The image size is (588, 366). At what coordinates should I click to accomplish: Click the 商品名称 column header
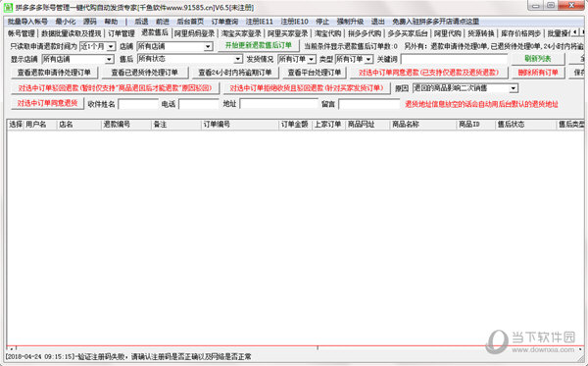coord(423,125)
